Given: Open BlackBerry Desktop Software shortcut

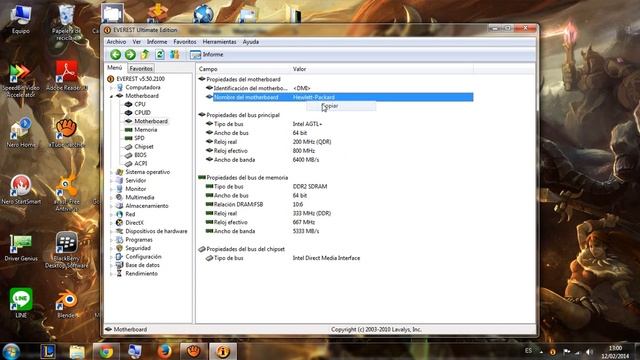Looking at the screenshot, I should (x=67, y=250).
